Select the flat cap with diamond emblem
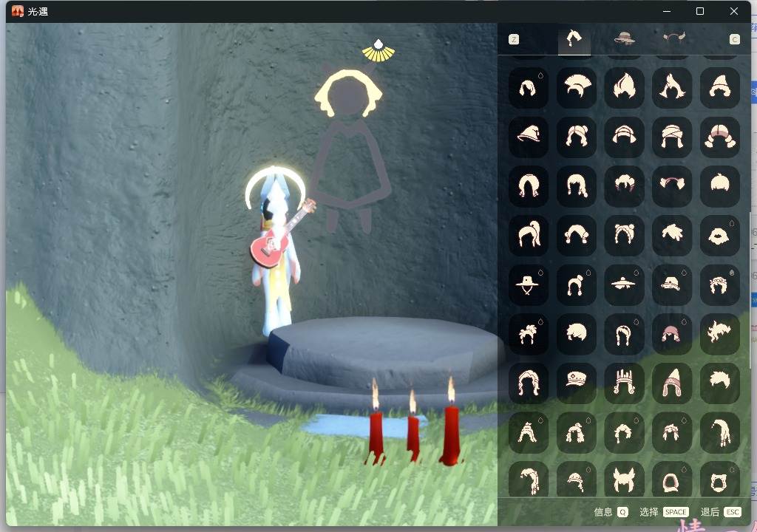 tap(577, 383)
